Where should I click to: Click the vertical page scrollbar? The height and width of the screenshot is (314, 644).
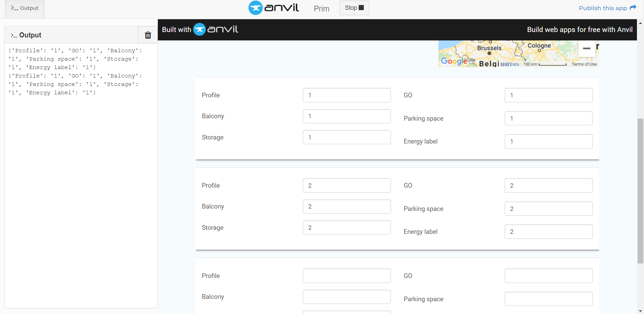640,189
